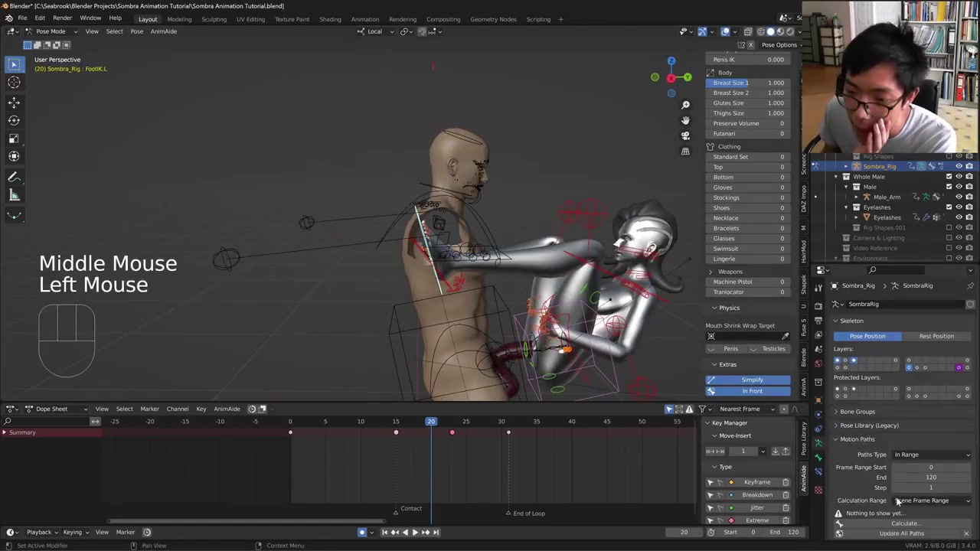Click the End of Loop timeline marker
Viewport: 980px width, 551px height.
click(508, 513)
